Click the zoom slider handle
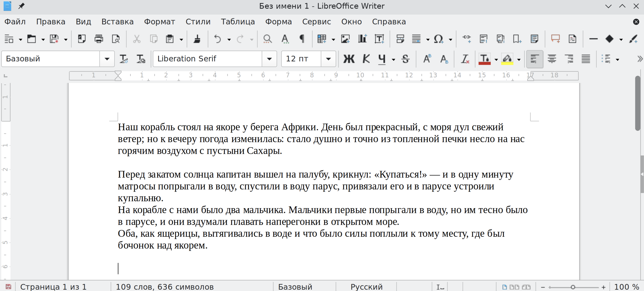Image resolution: width=644 pixels, height=291 pixels. point(573,287)
